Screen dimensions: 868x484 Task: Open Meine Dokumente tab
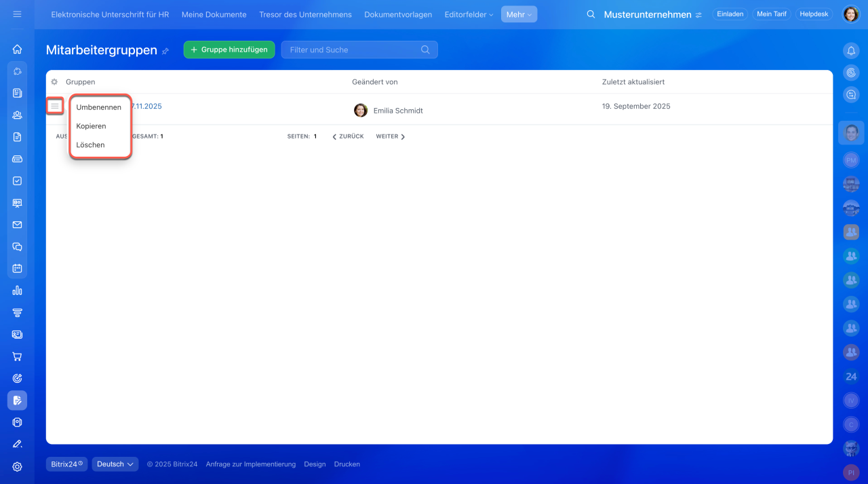(214, 14)
